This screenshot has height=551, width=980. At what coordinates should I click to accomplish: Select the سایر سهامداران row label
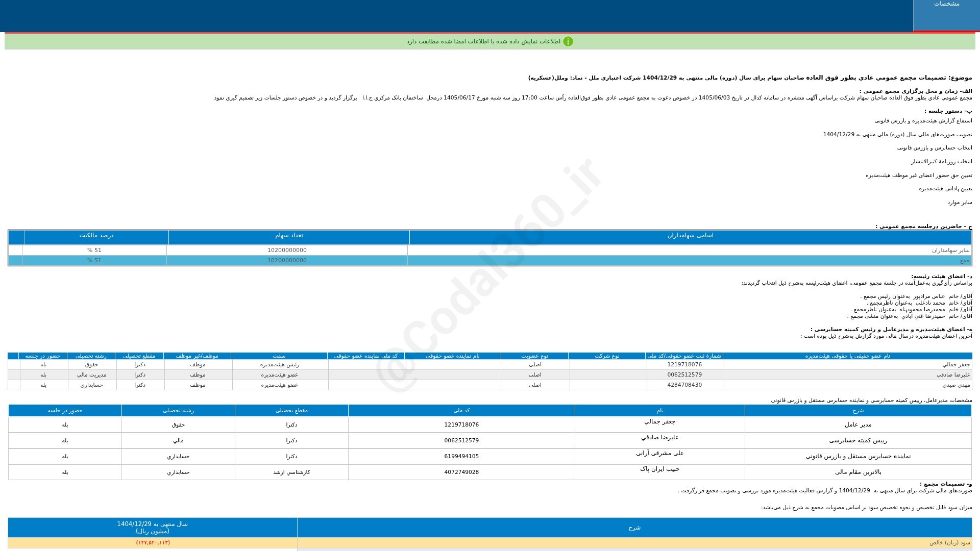tap(950, 251)
